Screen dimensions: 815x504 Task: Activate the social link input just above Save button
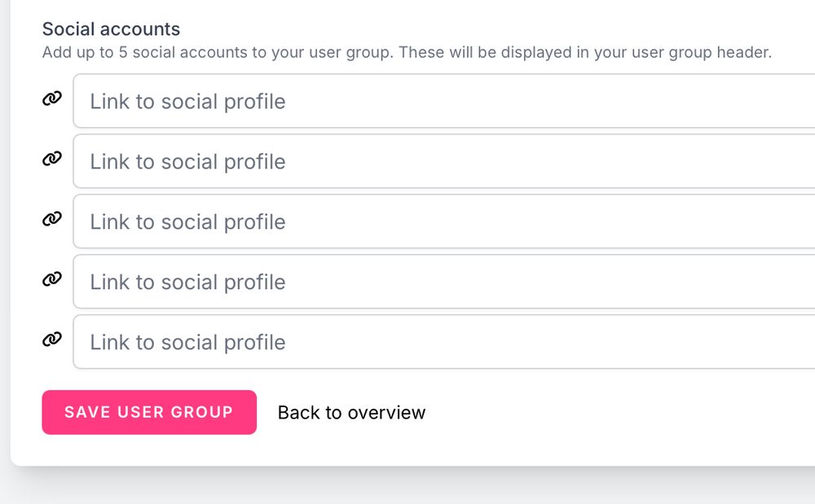(444, 341)
